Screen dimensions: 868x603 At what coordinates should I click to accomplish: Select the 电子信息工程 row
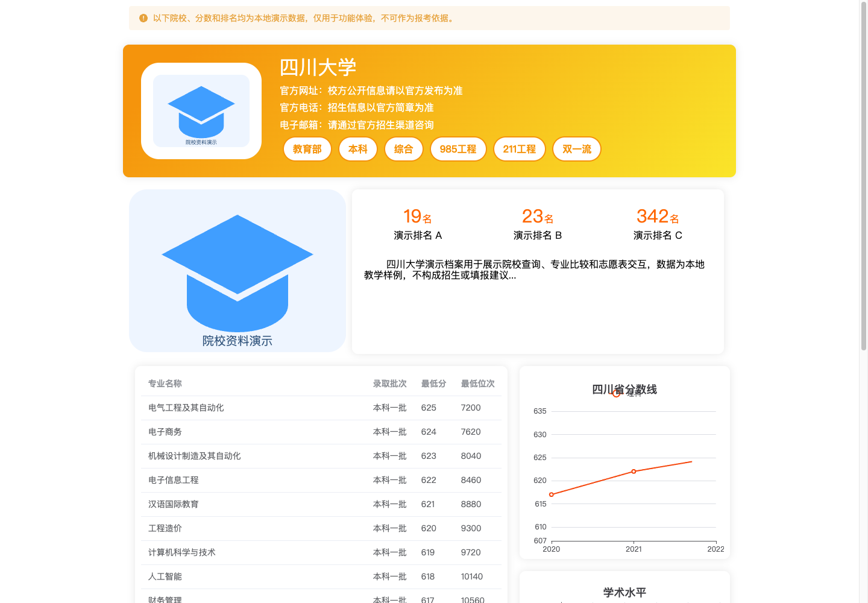[321, 480]
